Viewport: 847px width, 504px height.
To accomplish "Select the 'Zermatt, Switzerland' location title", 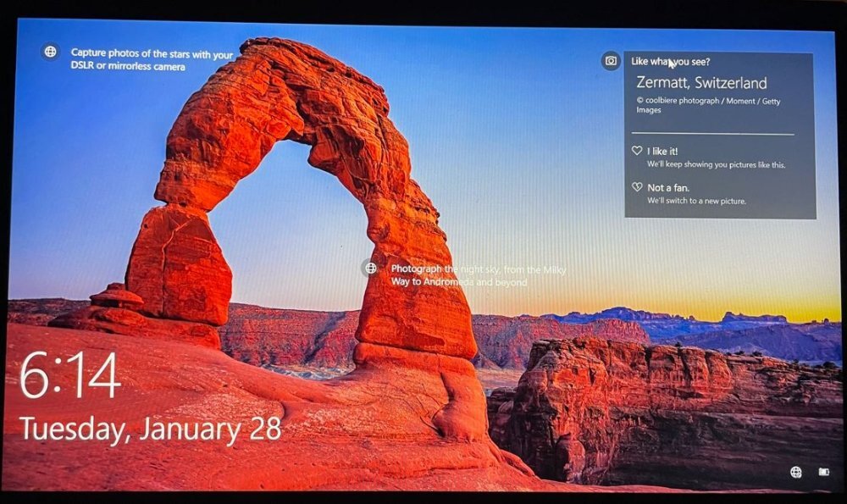I will pyautogui.click(x=701, y=83).
